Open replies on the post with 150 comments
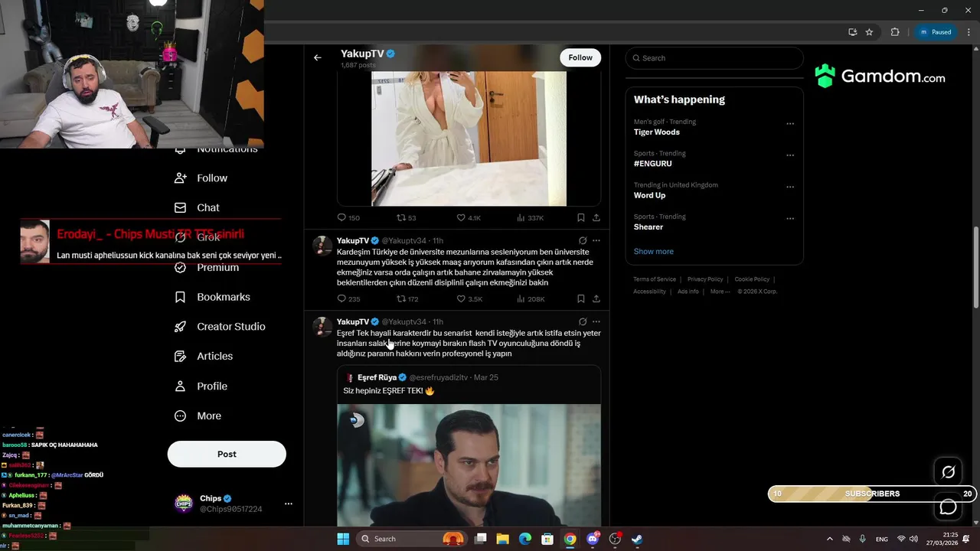The image size is (980, 551). pyautogui.click(x=348, y=217)
